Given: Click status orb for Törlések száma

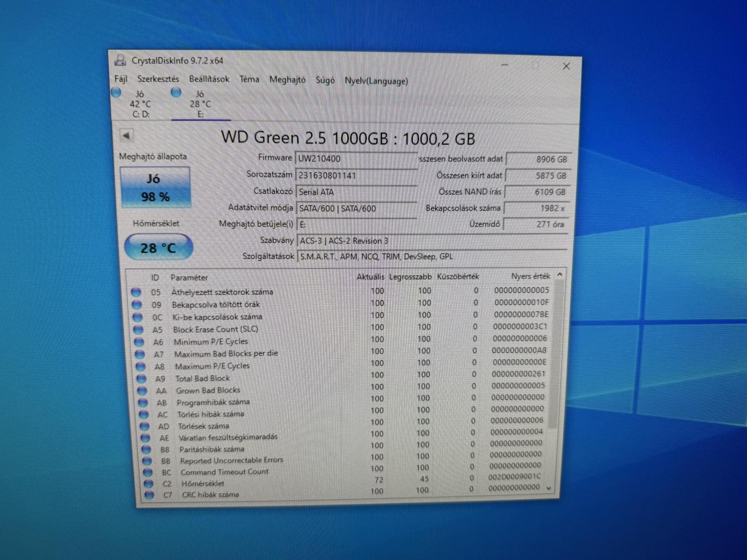Looking at the screenshot, I should tap(145, 426).
